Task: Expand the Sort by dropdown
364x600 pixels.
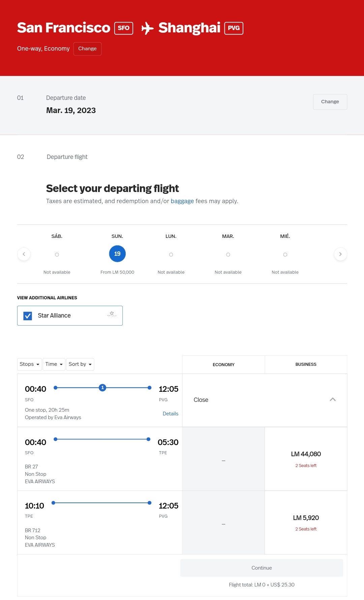Action: click(80, 364)
